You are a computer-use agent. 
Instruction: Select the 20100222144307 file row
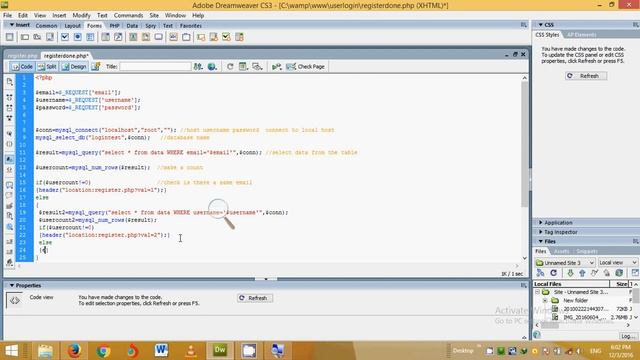(x=584, y=309)
